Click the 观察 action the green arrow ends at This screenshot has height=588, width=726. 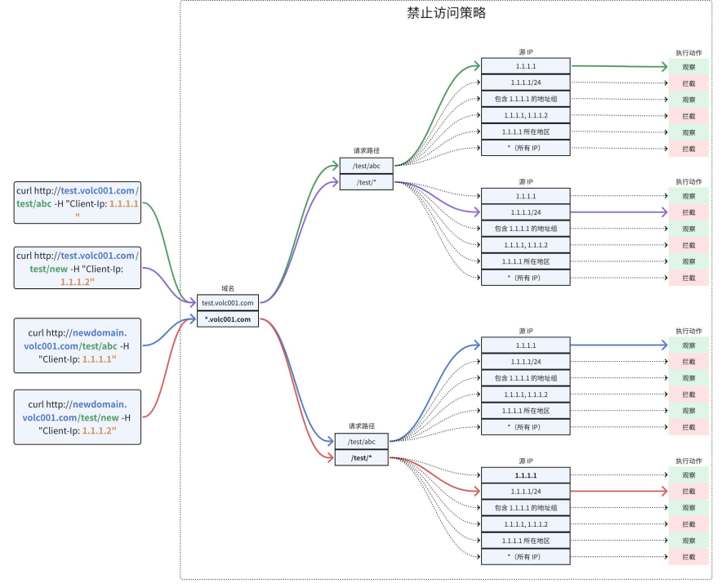(688, 67)
